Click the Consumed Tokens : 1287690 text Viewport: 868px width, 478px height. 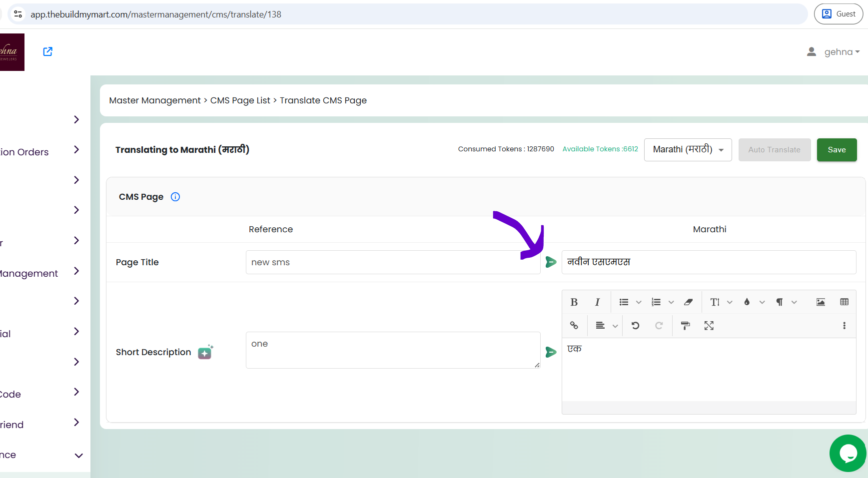506,149
